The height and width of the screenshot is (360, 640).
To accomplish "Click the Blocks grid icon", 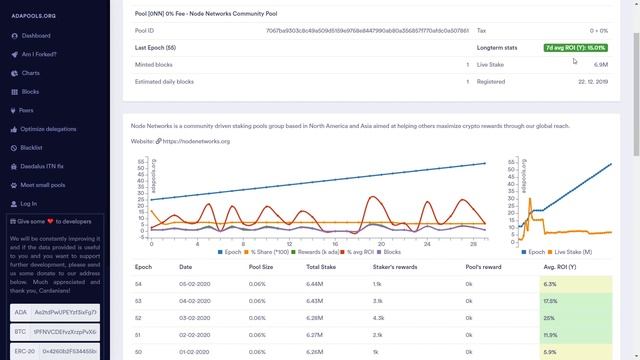I will click(15, 92).
